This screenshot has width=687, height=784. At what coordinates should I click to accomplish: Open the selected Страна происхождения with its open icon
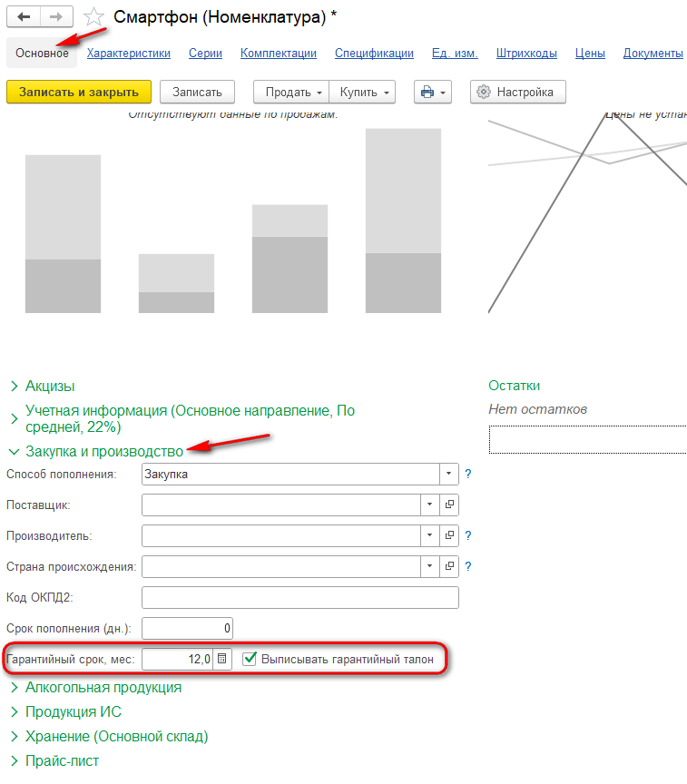[x=449, y=566]
